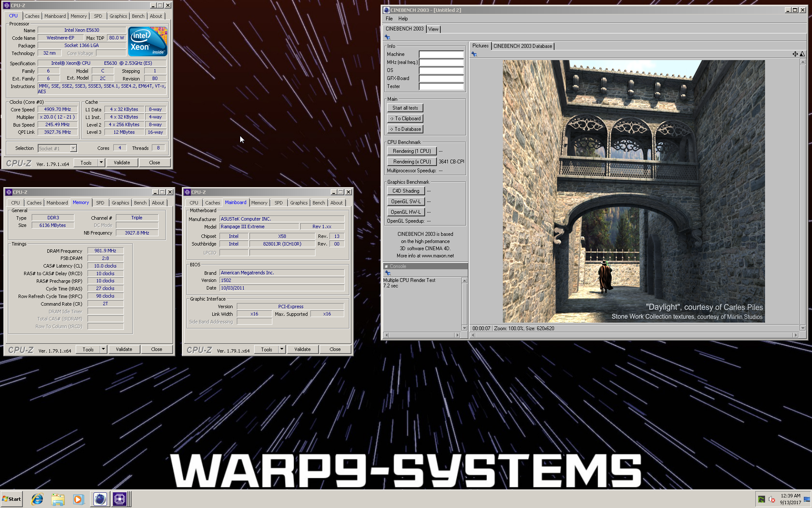The image size is (812, 508).
Task: Open the CINEBENCH 2003 Database tab
Action: tap(523, 46)
